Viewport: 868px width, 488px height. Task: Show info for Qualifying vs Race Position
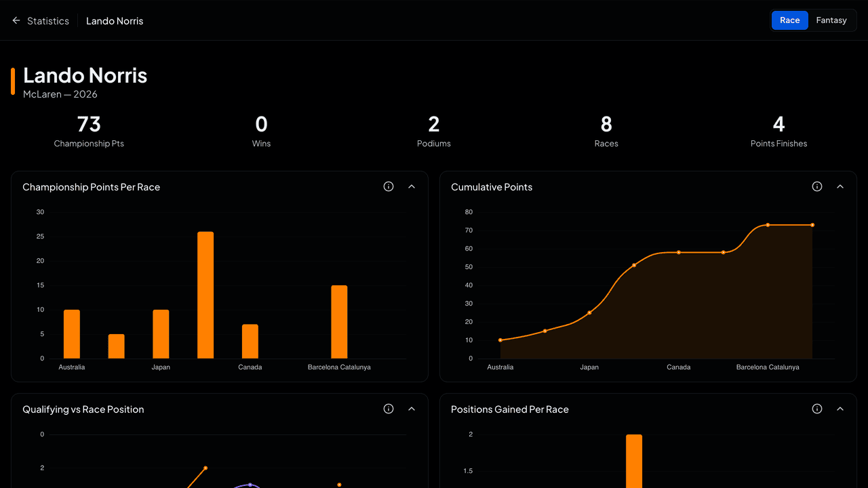point(389,409)
